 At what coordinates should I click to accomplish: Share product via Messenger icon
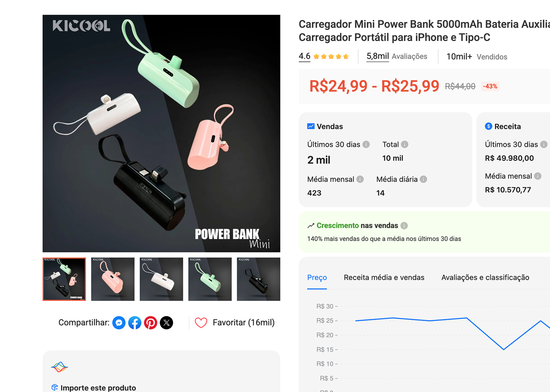tap(119, 323)
